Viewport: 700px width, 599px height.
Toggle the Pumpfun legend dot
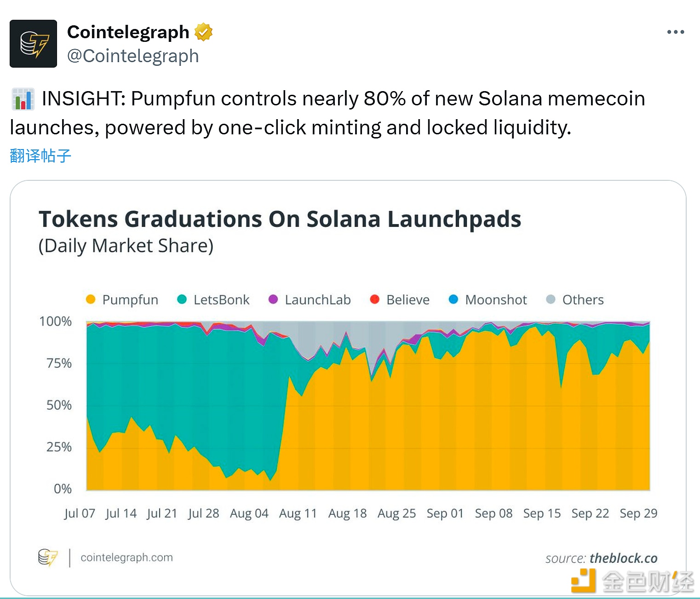point(91,299)
